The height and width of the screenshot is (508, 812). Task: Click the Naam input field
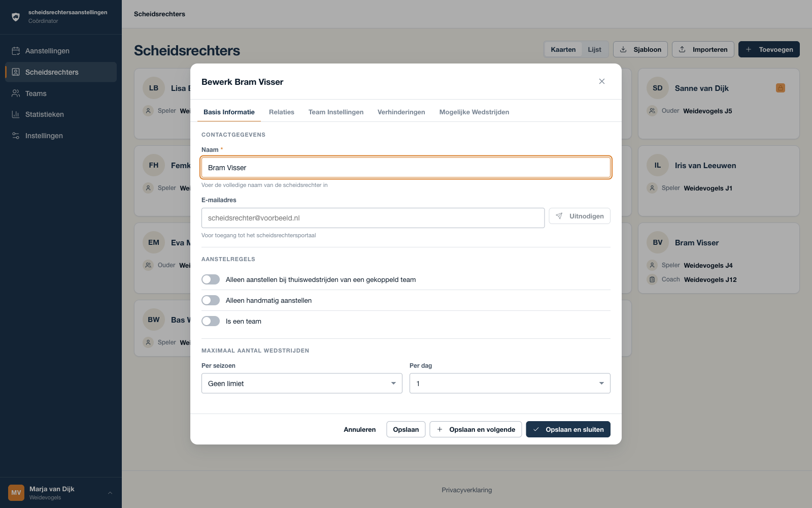(406, 168)
